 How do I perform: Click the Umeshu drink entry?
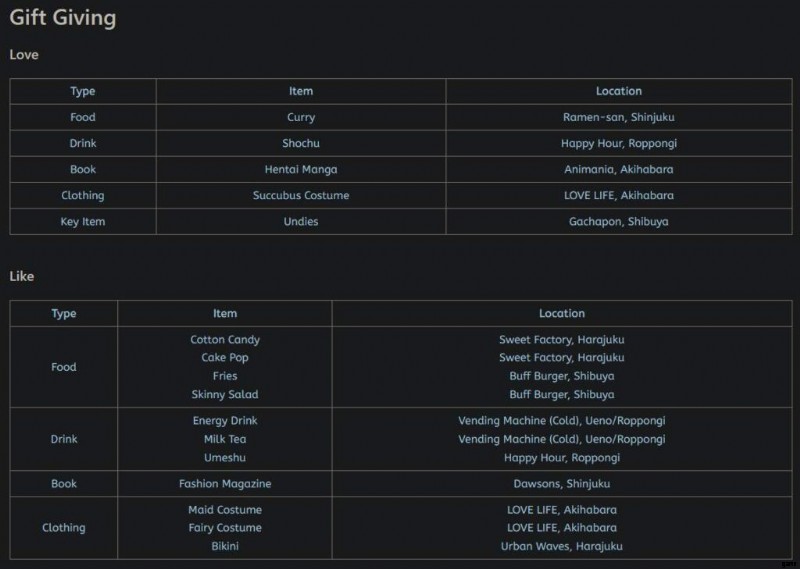225,458
